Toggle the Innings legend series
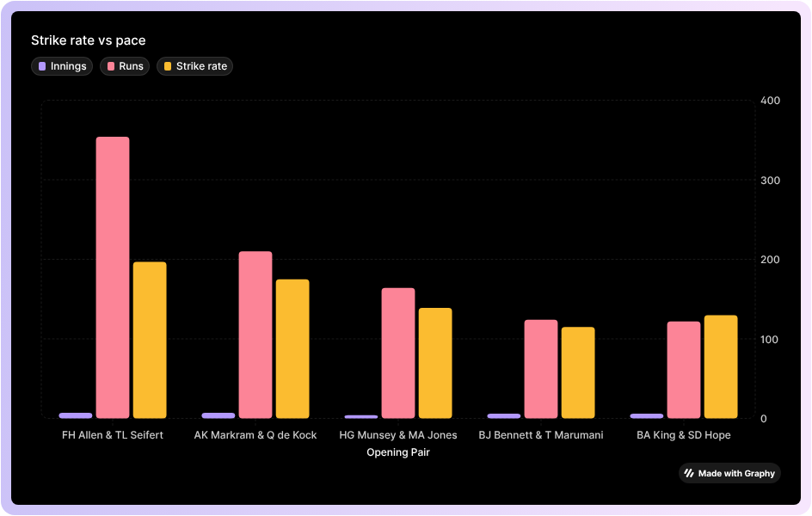The height and width of the screenshot is (516, 812). (x=62, y=66)
